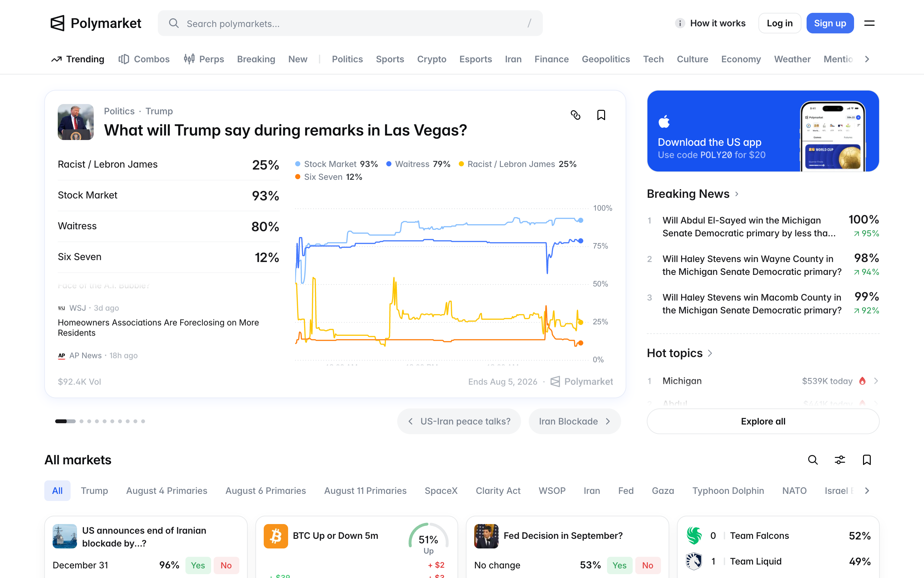Click the Stock Market legend dot
Image resolution: width=924 pixels, height=578 pixels.
tap(297, 164)
